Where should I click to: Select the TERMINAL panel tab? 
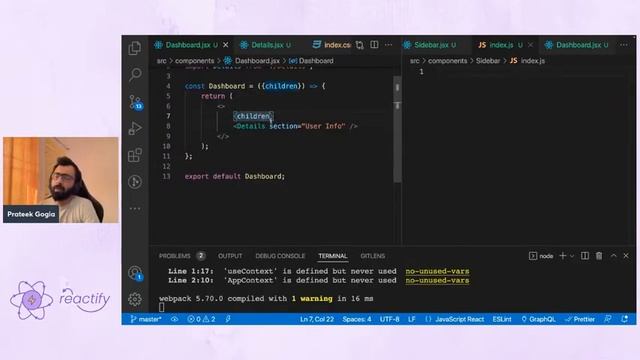tap(333, 256)
